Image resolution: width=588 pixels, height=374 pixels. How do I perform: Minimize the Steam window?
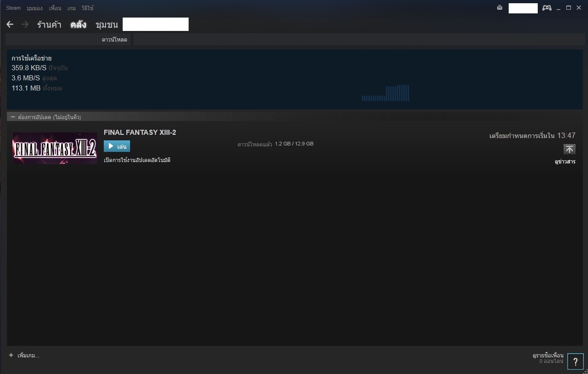tap(558, 8)
